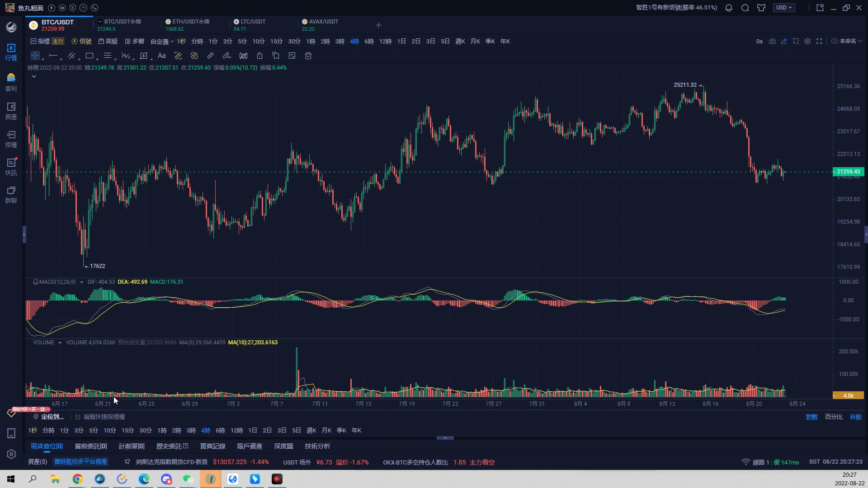Image resolution: width=868 pixels, height=488 pixels.
Task: Click the trash icon to delete drawings
Action: pos(308,56)
